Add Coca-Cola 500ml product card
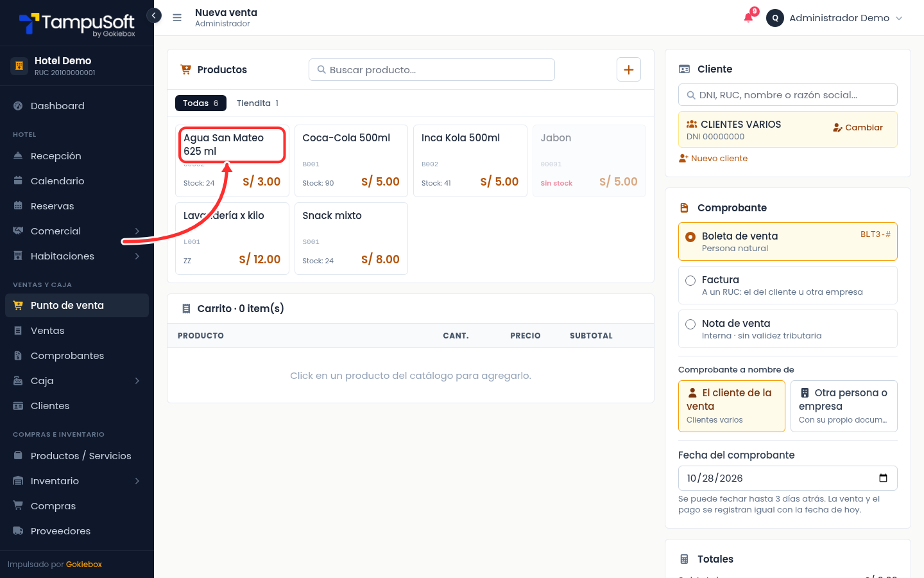 [x=351, y=161]
